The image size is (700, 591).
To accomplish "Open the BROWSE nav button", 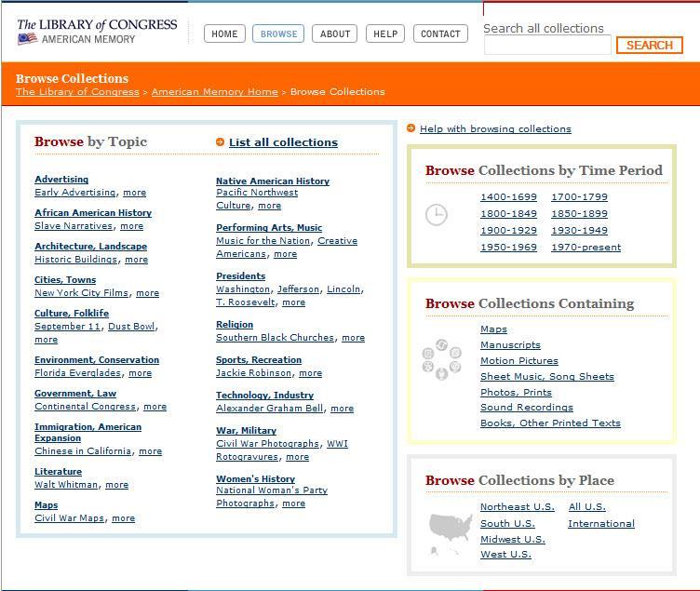I will click(278, 34).
